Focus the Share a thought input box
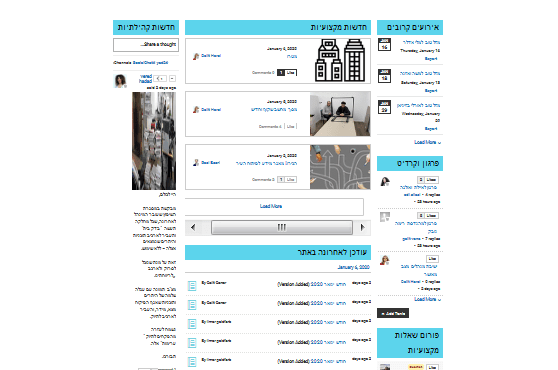This screenshot has height=370, width=558. [146, 45]
